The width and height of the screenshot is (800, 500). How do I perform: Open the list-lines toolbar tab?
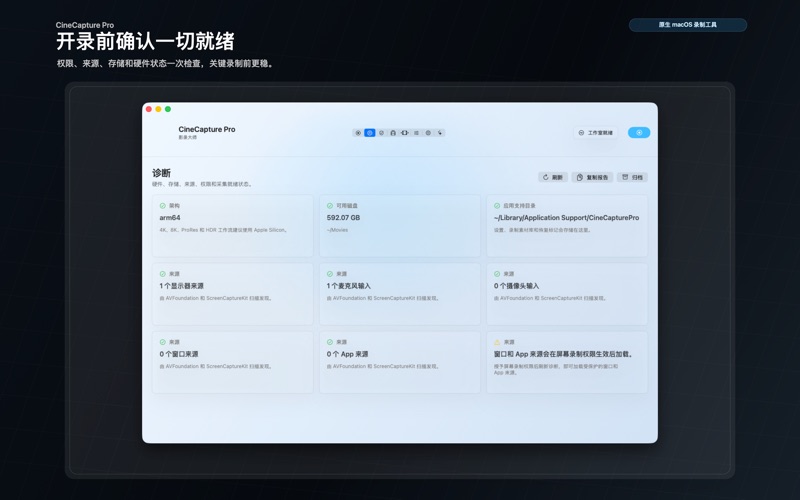coord(416,133)
